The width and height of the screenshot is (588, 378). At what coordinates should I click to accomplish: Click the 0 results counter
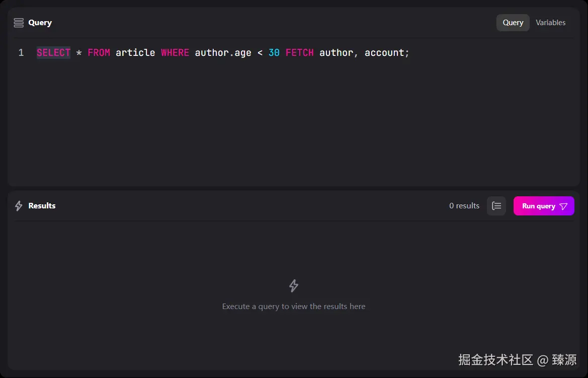click(464, 206)
